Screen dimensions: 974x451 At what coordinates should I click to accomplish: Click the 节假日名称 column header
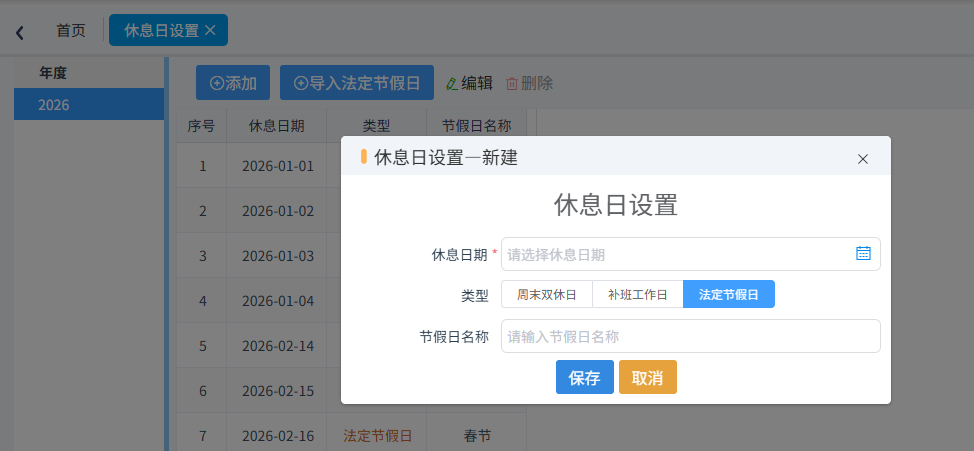click(476, 126)
